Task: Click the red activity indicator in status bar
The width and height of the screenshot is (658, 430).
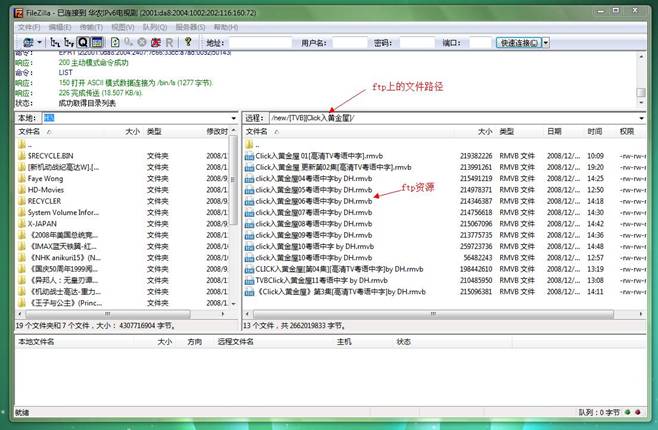Action: point(638,412)
